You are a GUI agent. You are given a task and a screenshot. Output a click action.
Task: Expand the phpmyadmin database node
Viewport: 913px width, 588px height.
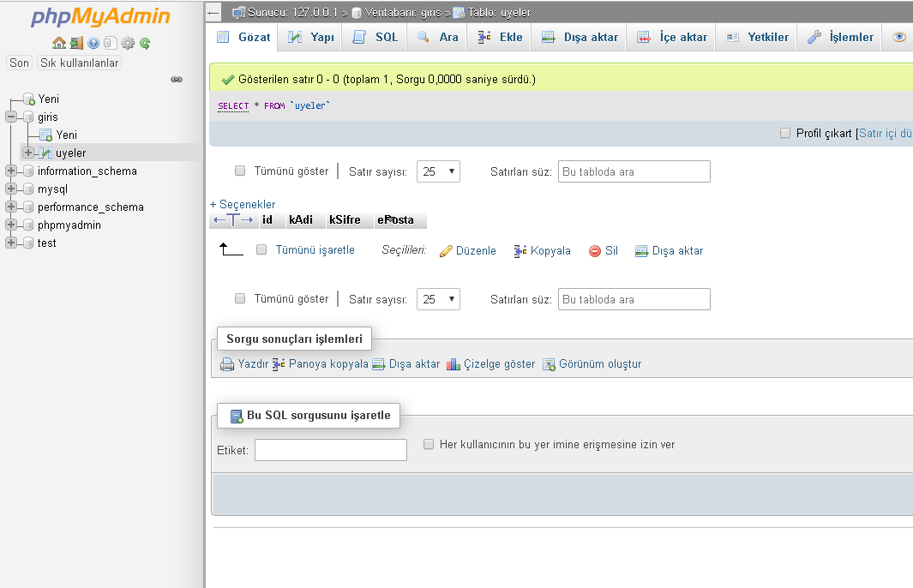tap(10, 225)
